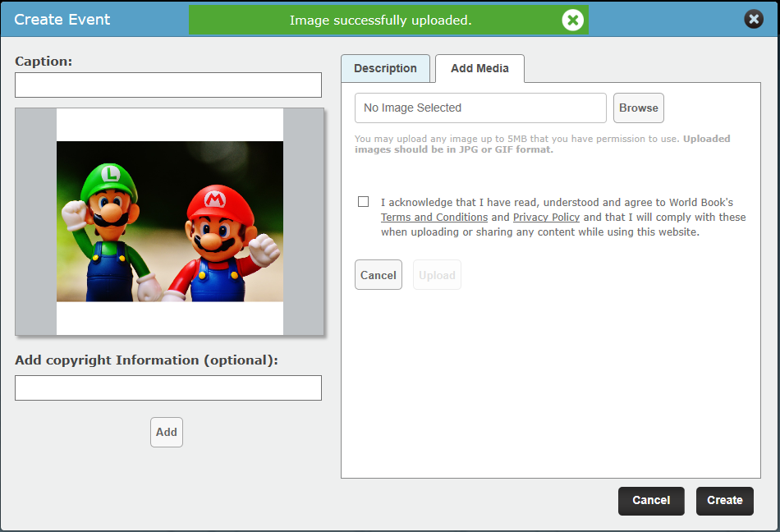This screenshot has width=780, height=532.
Task: Click the Add button under copyright field
Action: click(x=167, y=432)
